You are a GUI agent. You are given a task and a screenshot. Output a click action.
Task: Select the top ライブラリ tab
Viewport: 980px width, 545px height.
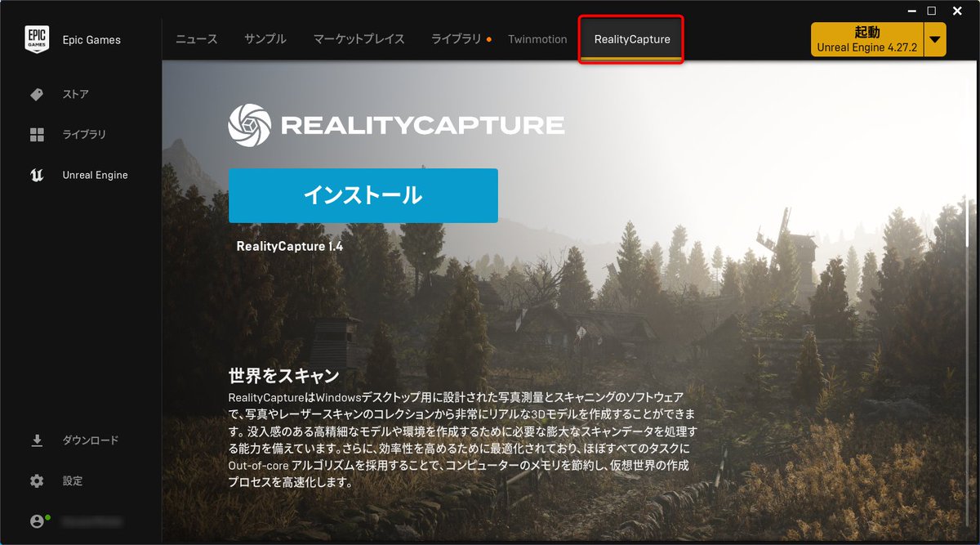coord(457,39)
